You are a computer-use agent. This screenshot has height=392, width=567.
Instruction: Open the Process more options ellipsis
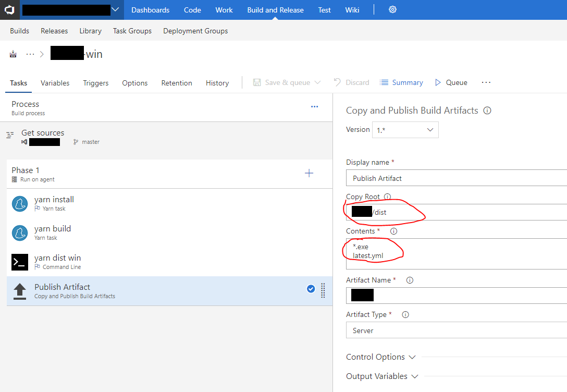click(315, 107)
